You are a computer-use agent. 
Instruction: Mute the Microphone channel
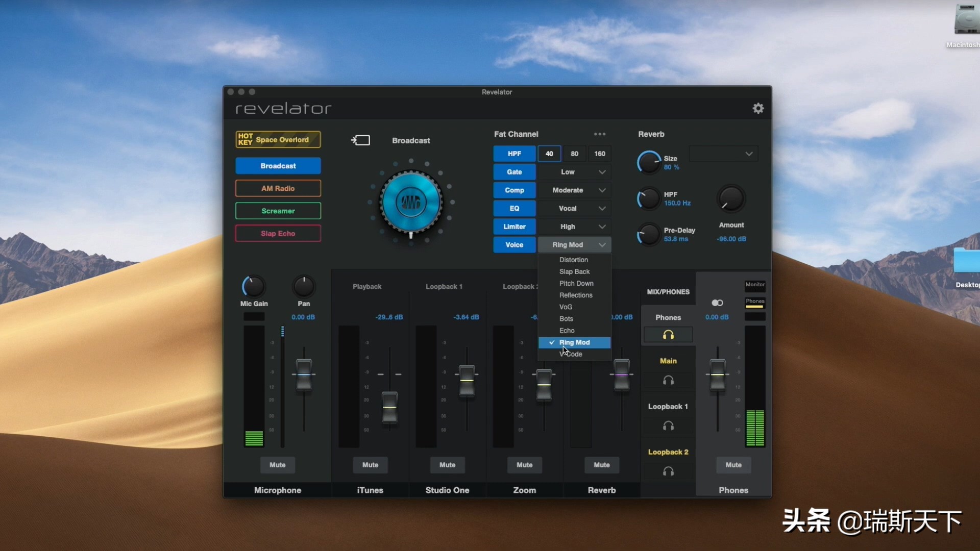coord(277,465)
